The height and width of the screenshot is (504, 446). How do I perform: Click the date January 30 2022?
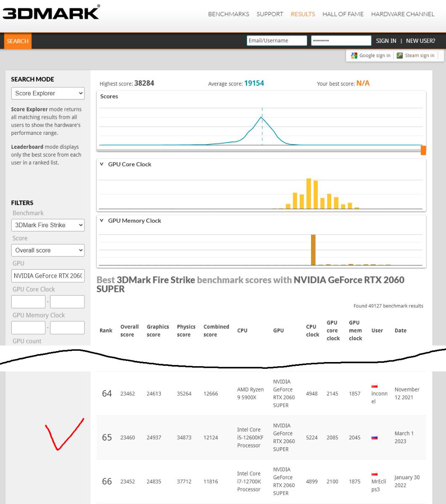(407, 482)
